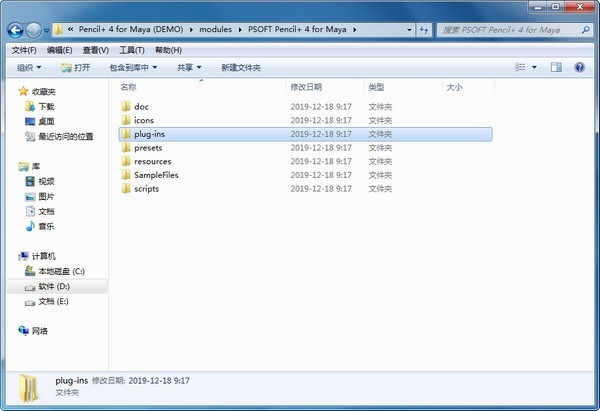
Task: Select 收藏夹 in the navigation pane
Action: (43, 92)
